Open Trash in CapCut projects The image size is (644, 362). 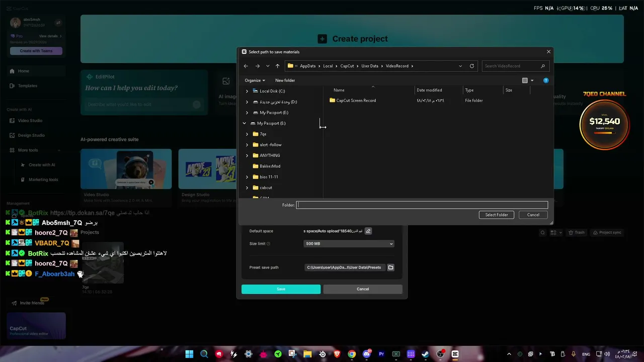[576, 233]
